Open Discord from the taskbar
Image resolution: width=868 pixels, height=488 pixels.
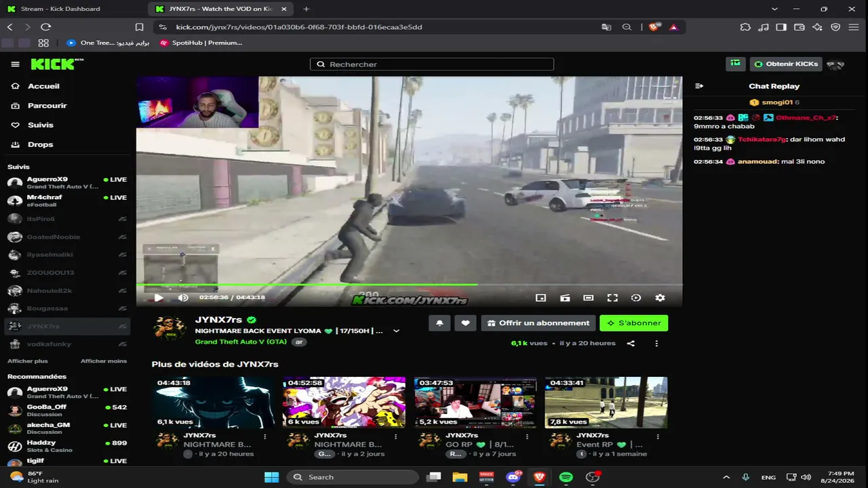(513, 477)
